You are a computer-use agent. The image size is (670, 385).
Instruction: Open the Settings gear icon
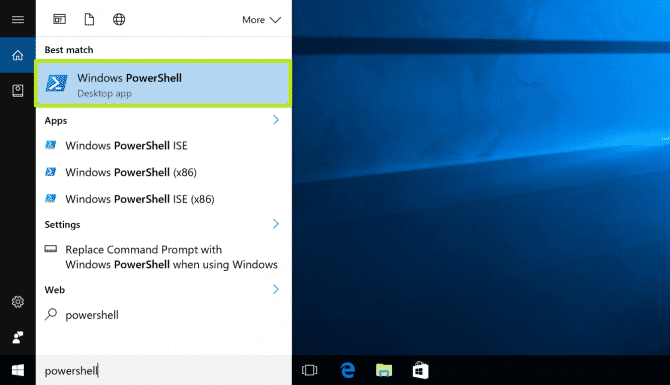(18, 302)
